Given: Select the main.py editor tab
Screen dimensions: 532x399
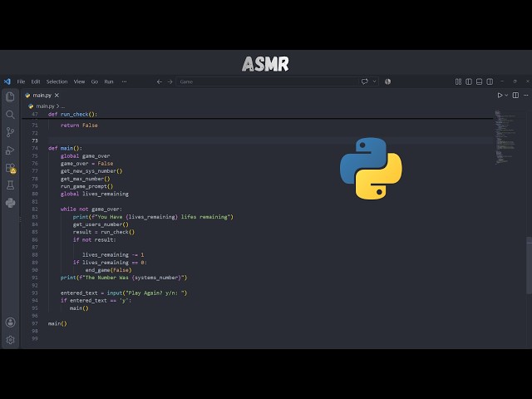Looking at the screenshot, I should pyautogui.click(x=42, y=96).
